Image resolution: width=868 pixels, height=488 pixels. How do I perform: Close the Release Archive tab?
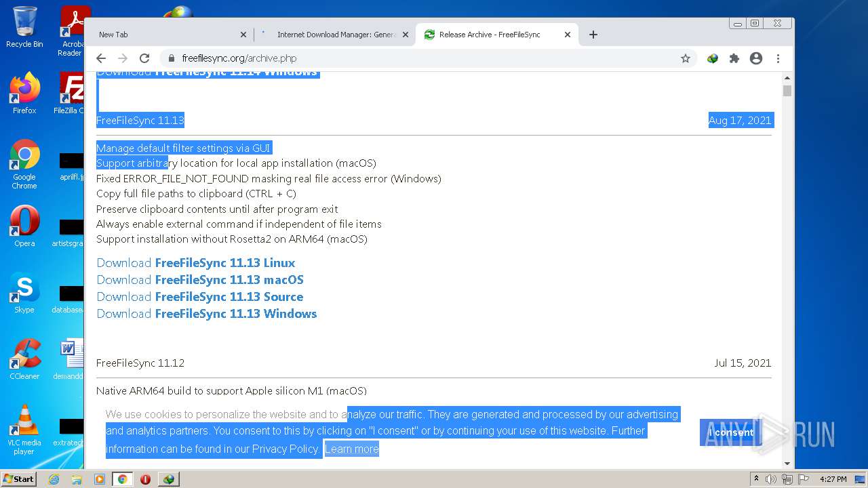pyautogui.click(x=568, y=35)
